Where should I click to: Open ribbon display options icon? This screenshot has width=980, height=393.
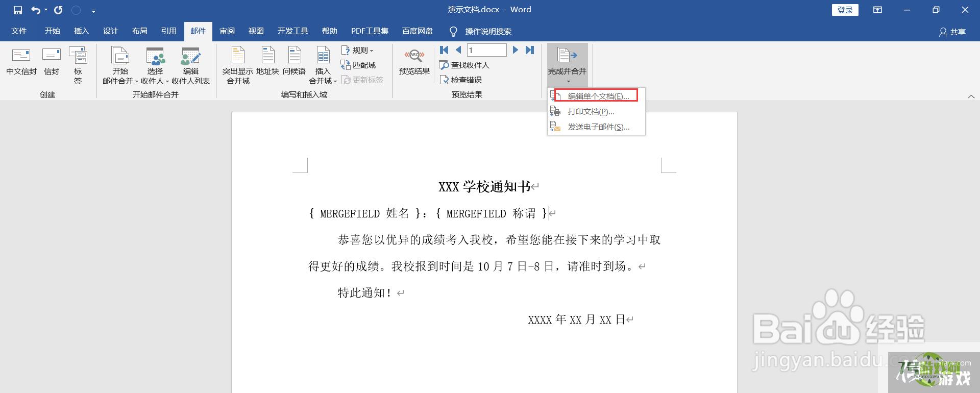pos(877,10)
